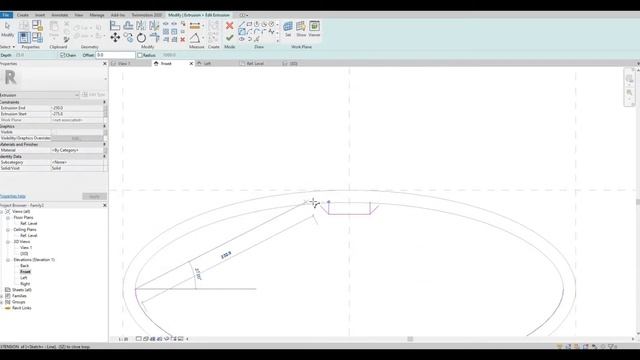
Task: Click the Edit button for Visibility/Graphics Overrides
Action: (x=76, y=138)
